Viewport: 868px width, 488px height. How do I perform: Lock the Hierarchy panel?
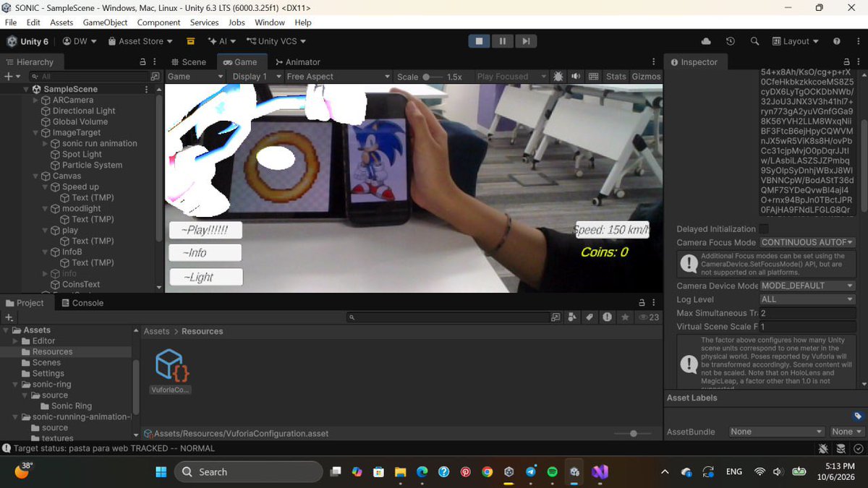tap(142, 62)
